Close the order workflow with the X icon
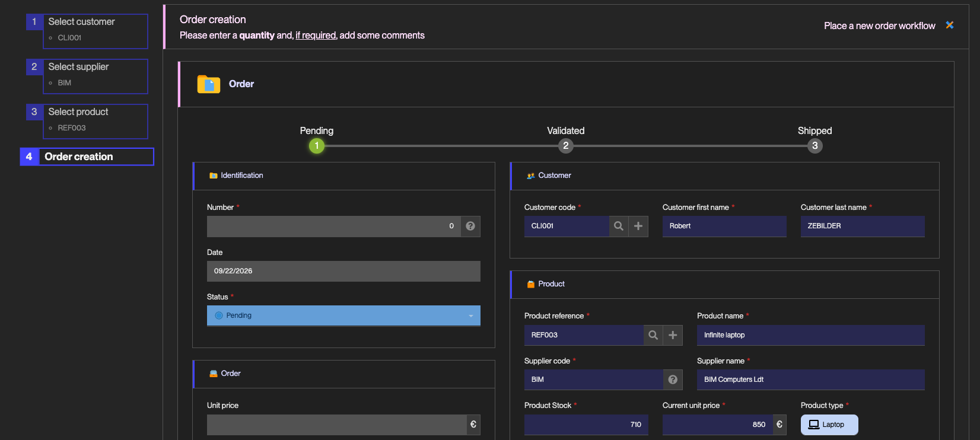 [949, 25]
